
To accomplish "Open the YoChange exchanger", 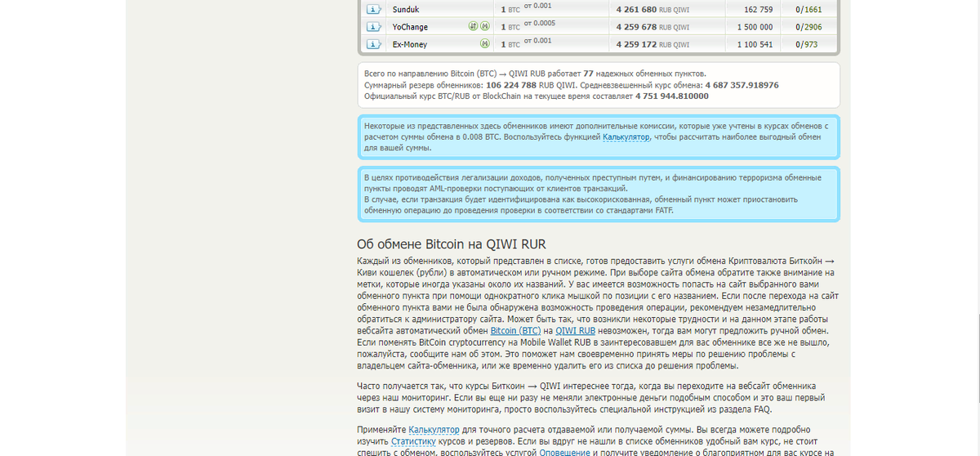I will pyautogui.click(x=411, y=27).
